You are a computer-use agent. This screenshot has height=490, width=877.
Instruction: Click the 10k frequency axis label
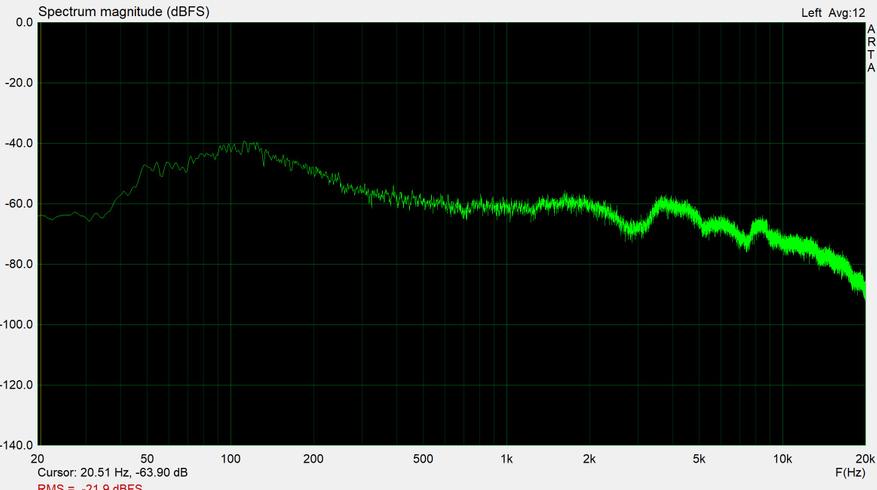pos(782,459)
